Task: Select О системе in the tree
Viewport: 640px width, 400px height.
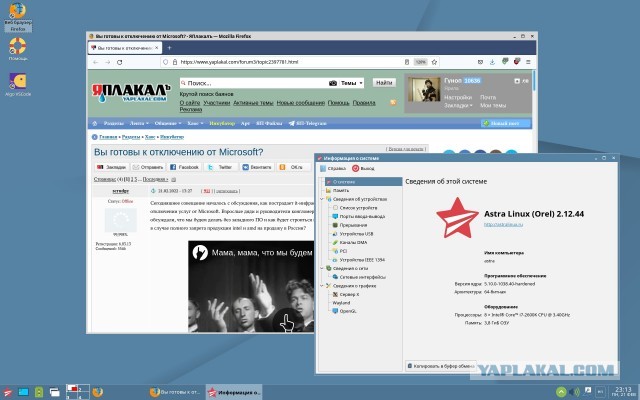Action: pos(363,182)
